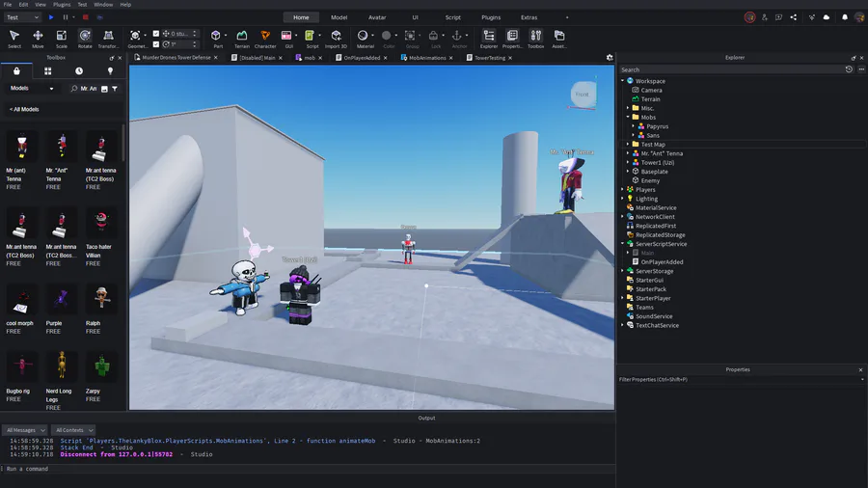
Task: Close the mob script tab
Action: coord(320,58)
